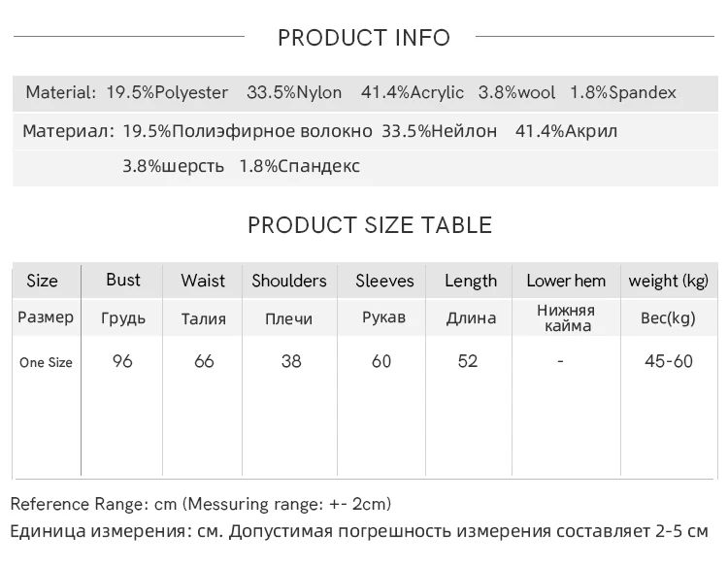Screen dimensions: 728x567
Task: Click the PRODUCT INFO heading
Action: pyautogui.click(x=364, y=38)
